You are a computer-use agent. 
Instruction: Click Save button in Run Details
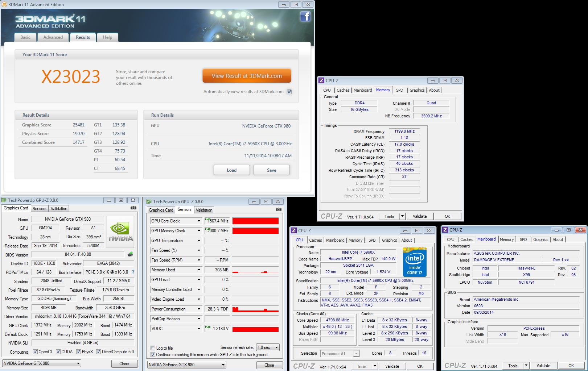[272, 170]
